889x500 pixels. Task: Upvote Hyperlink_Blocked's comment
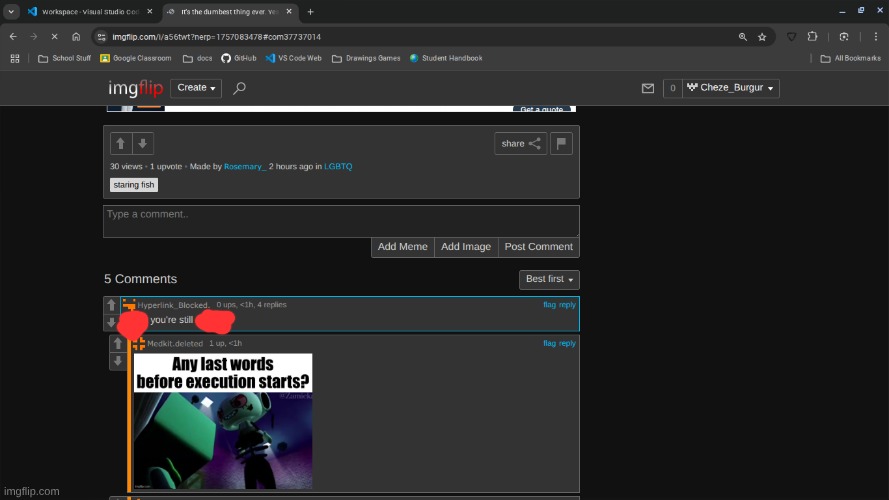[x=111, y=305]
